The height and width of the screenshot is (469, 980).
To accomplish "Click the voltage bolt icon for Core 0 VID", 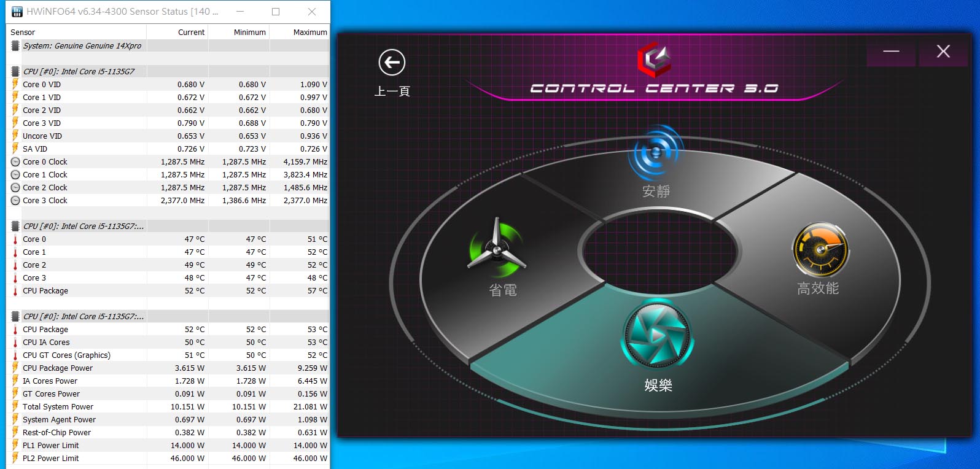I will click(15, 84).
